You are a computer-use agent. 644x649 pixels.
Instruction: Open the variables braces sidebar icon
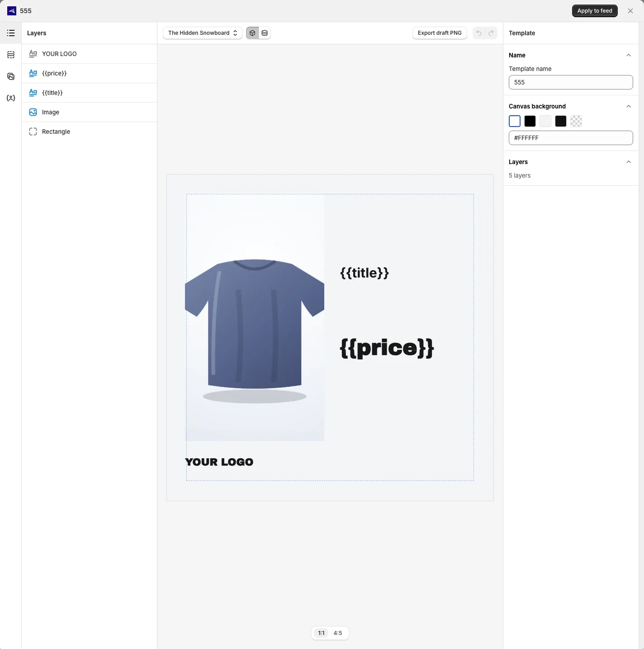[11, 98]
